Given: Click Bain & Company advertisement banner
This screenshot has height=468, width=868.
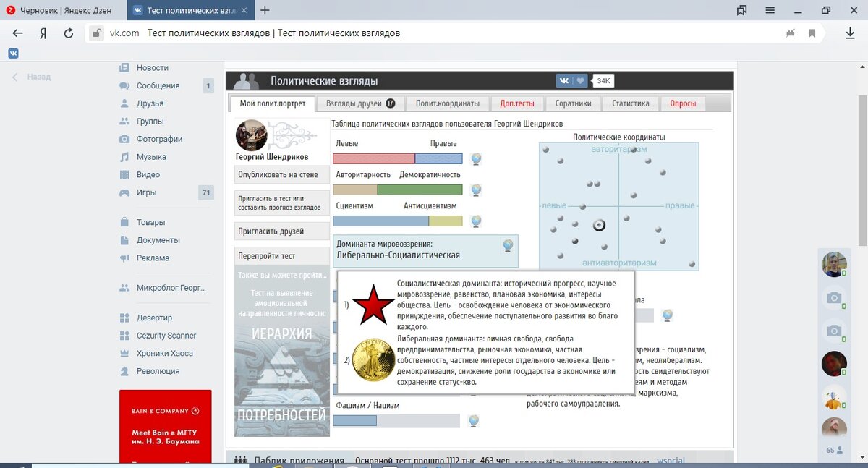Looking at the screenshot, I should [x=166, y=427].
